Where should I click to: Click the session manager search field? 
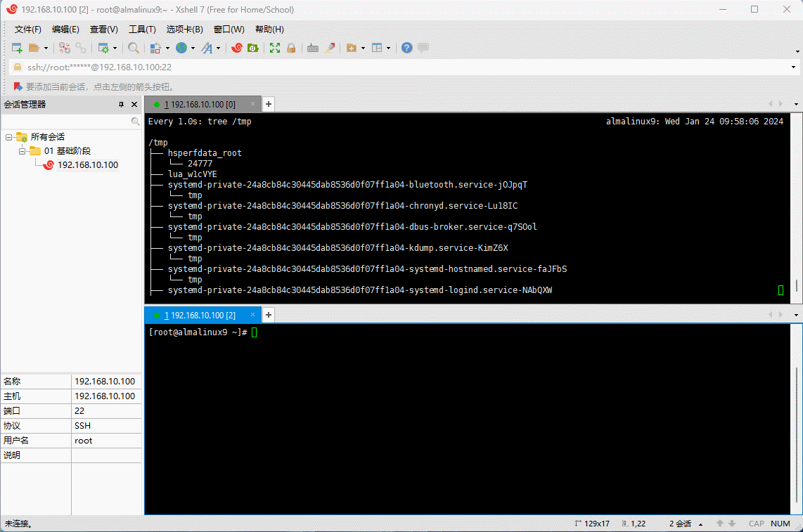pos(66,122)
